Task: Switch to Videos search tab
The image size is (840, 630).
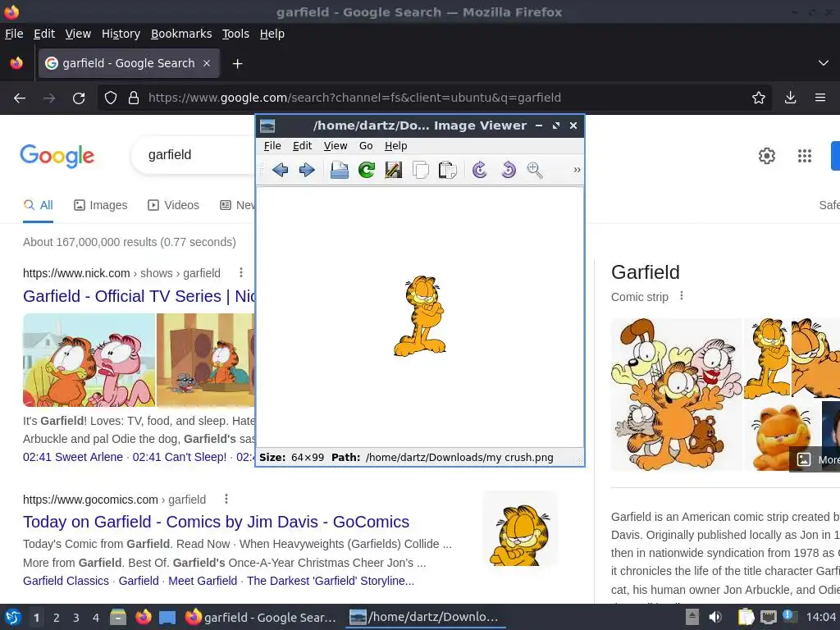Action: click(x=174, y=205)
